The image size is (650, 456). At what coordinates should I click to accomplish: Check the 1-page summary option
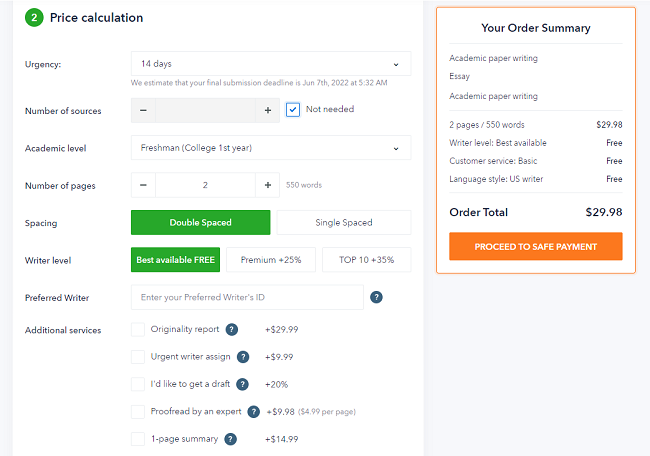138,439
